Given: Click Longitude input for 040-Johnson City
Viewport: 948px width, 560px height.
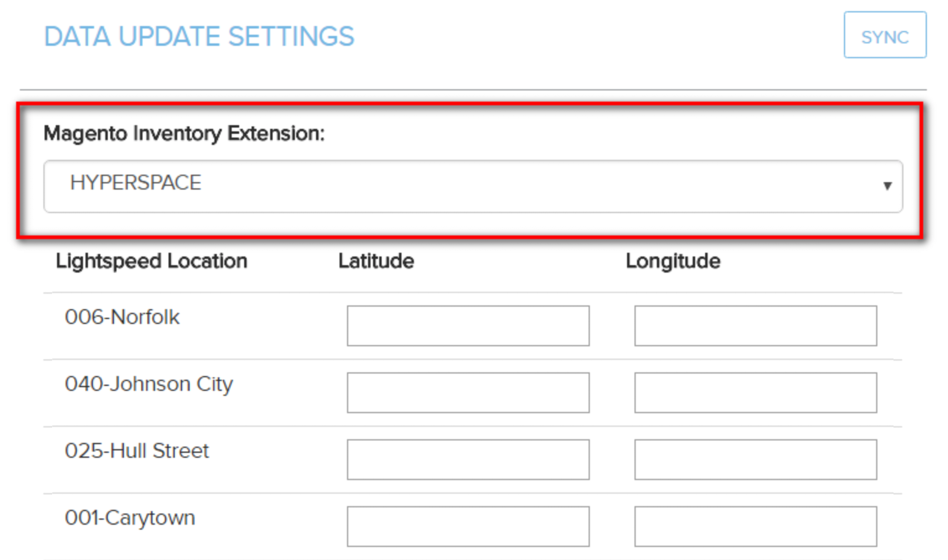Looking at the screenshot, I should pos(755,393).
